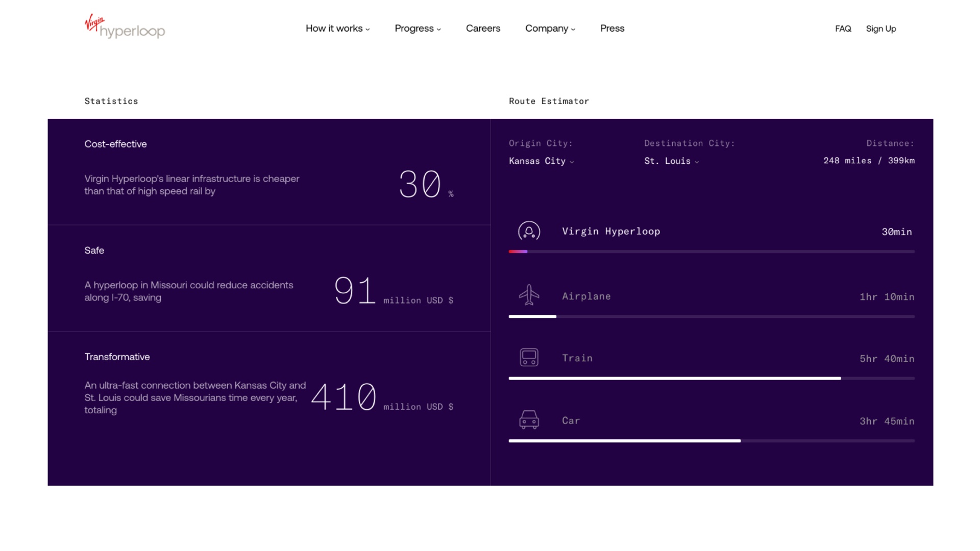Click the 30min Hyperloop time
The width and height of the screenshot is (980, 551).
(897, 232)
